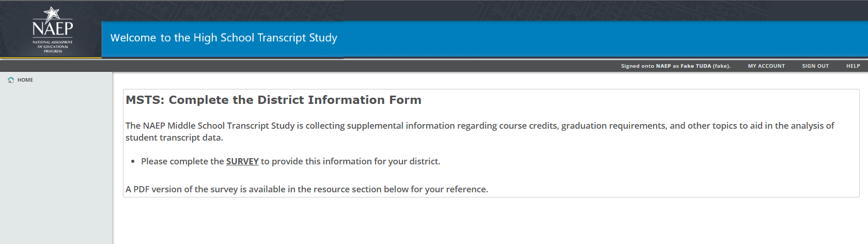Image resolution: width=868 pixels, height=244 pixels.
Task: Open the SURVEY link
Action: pyautogui.click(x=242, y=161)
